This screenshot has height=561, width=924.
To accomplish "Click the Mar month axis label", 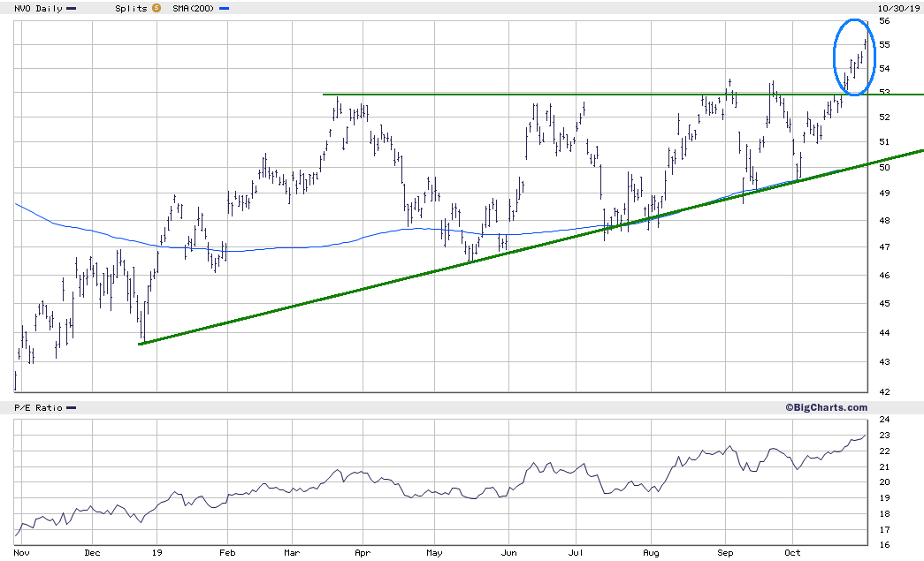I will point(292,553).
